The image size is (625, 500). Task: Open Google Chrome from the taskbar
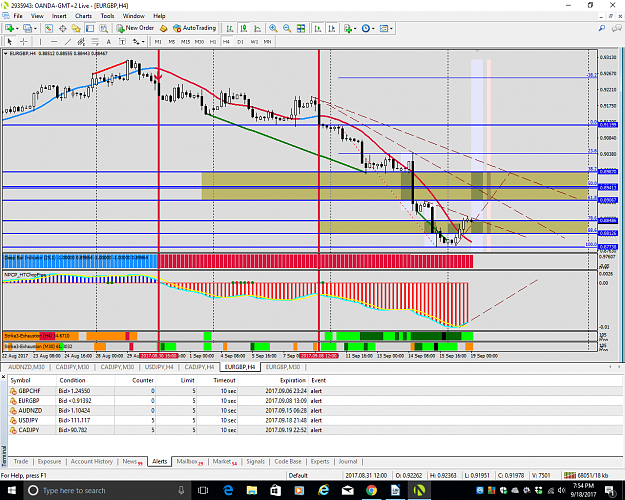point(371,490)
